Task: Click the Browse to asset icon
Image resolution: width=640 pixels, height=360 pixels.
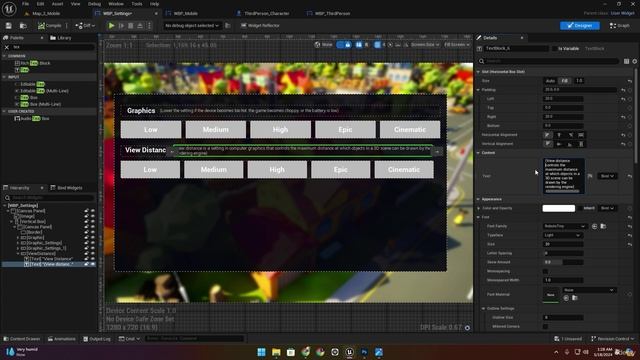Action: point(23,25)
